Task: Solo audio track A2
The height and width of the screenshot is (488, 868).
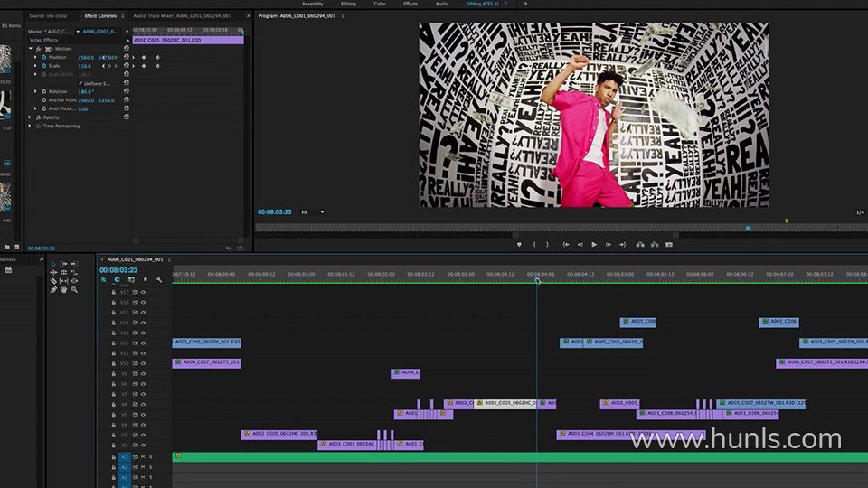Action: 150,467
